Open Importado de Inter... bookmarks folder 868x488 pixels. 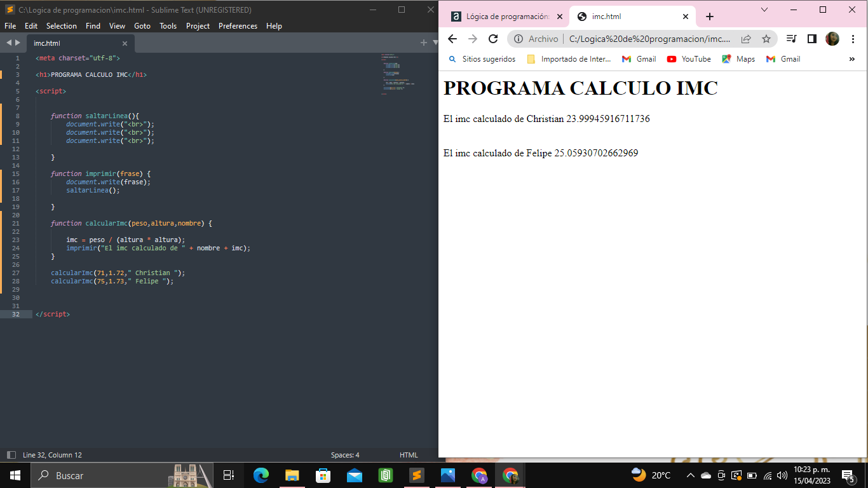tap(569, 59)
